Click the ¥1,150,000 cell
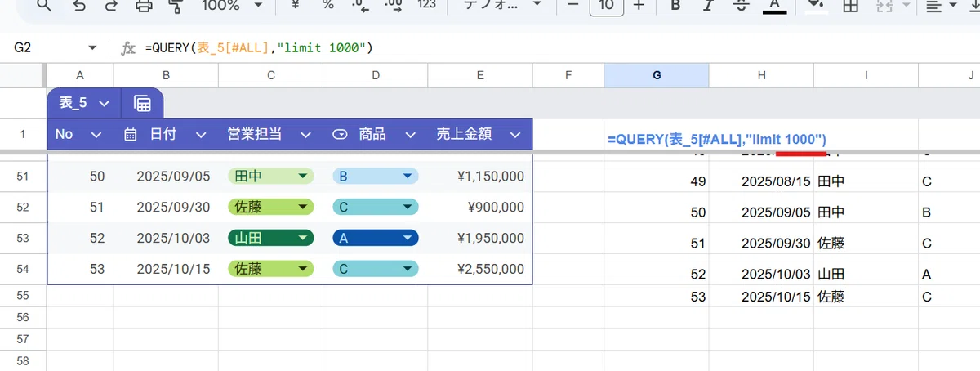Screen dimensions: 980x371 tap(480, 177)
